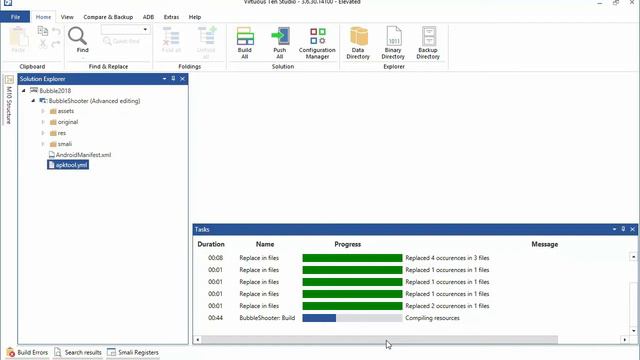The image size is (640, 360).
Task: Click Tasks list scroll up arrow
Action: click(633, 257)
